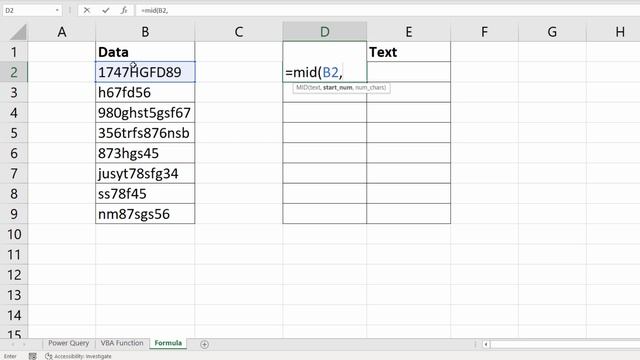
Task: Click cell containing 980ghst5gsf67
Action: 145,113
